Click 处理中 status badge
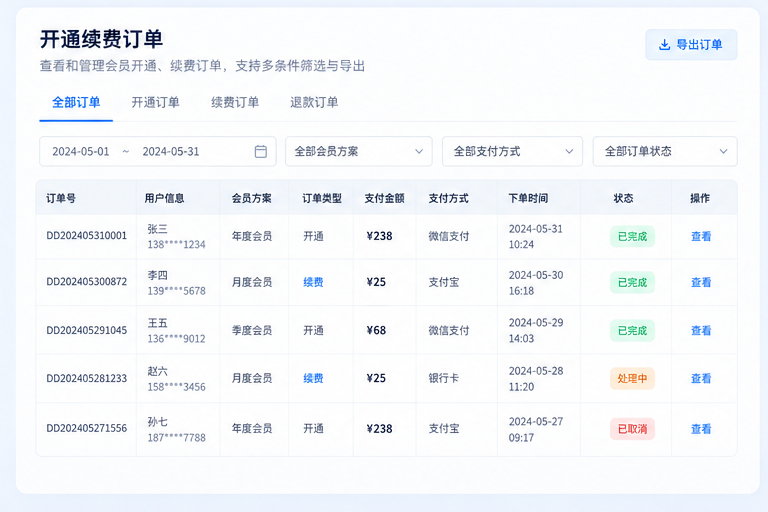This screenshot has height=512, width=768. [x=632, y=378]
